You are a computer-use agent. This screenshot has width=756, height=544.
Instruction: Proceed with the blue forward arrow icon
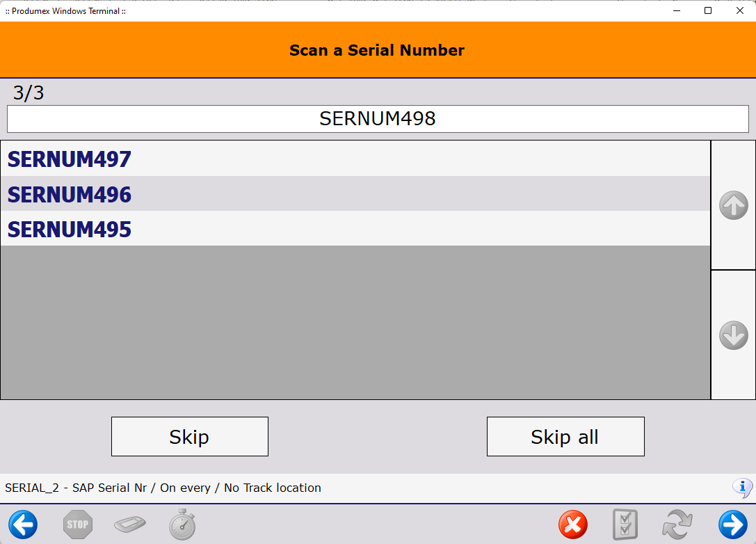click(730, 524)
